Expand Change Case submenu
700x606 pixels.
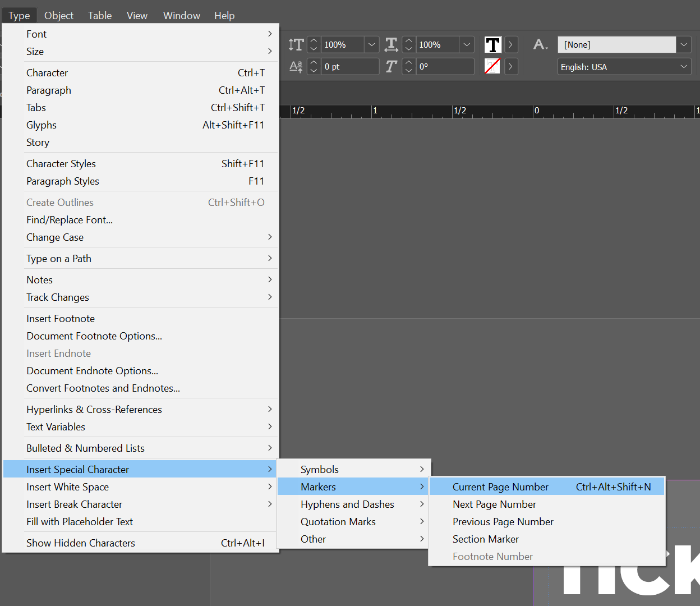coord(140,237)
